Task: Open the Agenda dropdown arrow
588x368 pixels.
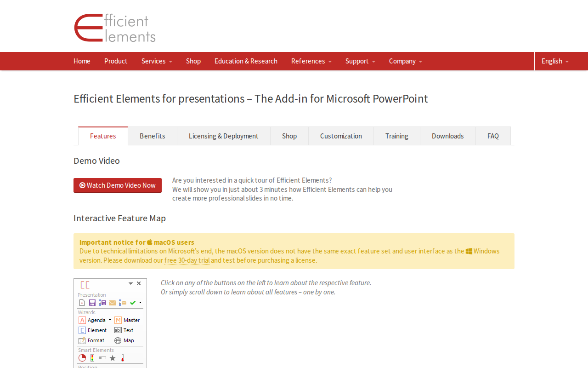Action: [110, 320]
